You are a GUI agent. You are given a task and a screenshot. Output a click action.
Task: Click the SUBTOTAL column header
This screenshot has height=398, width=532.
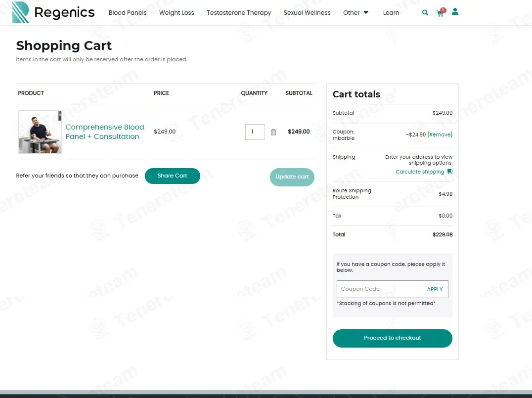[299, 93]
